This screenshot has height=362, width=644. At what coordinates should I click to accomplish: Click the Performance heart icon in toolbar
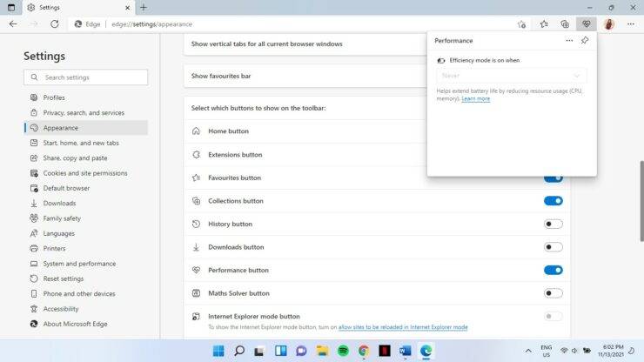pyautogui.click(x=587, y=24)
